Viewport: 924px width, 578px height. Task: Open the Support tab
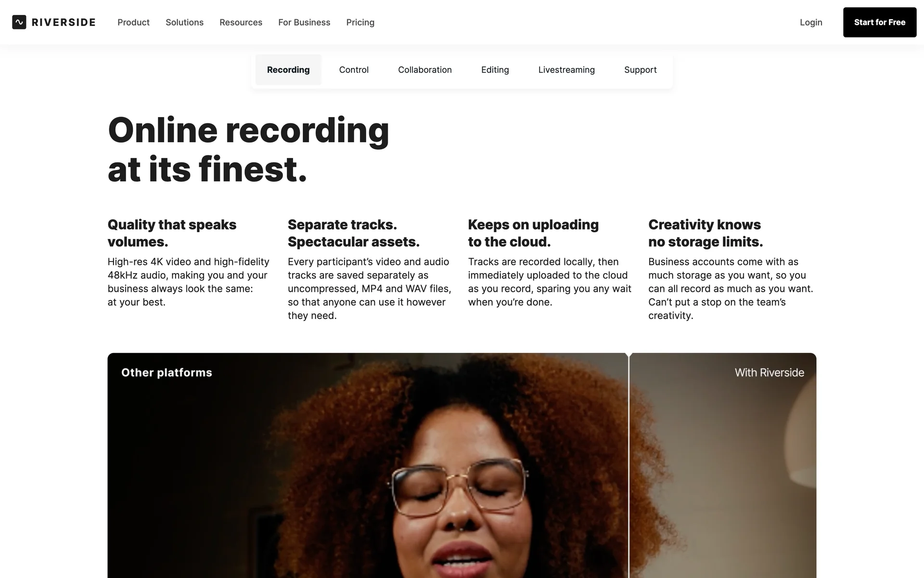pyautogui.click(x=641, y=70)
